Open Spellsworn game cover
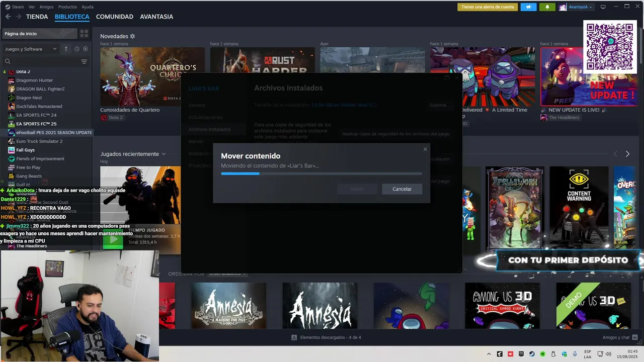Screen dimensions: 644x362 [x=515, y=208]
